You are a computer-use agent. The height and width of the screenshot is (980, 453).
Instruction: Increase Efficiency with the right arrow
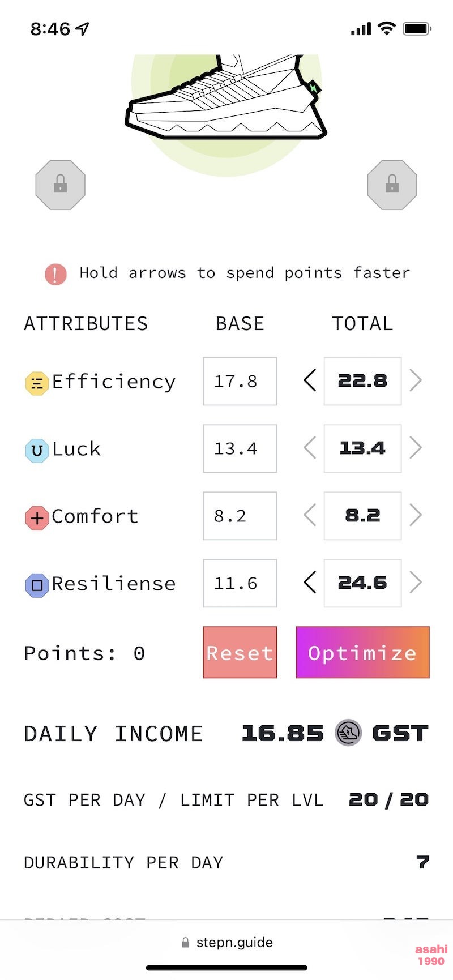[416, 380]
